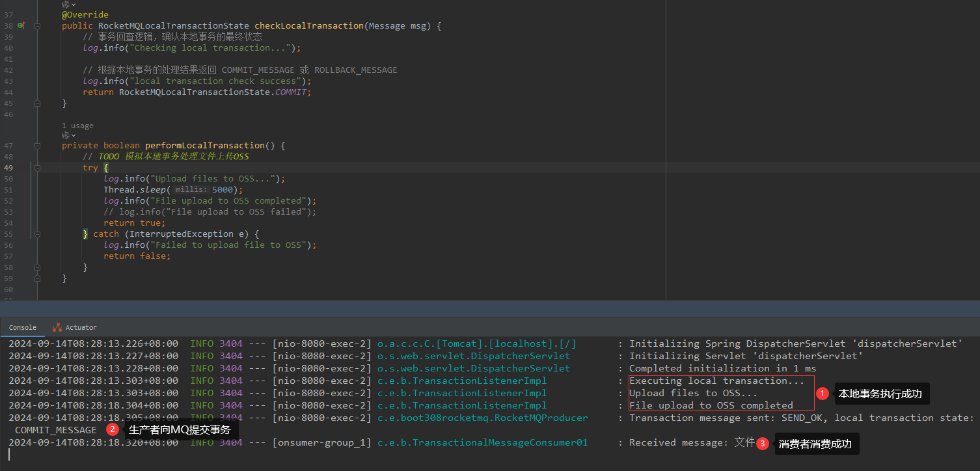Click the checkLocalTransaction method name
This screenshot has width=980, height=471.
309,26
